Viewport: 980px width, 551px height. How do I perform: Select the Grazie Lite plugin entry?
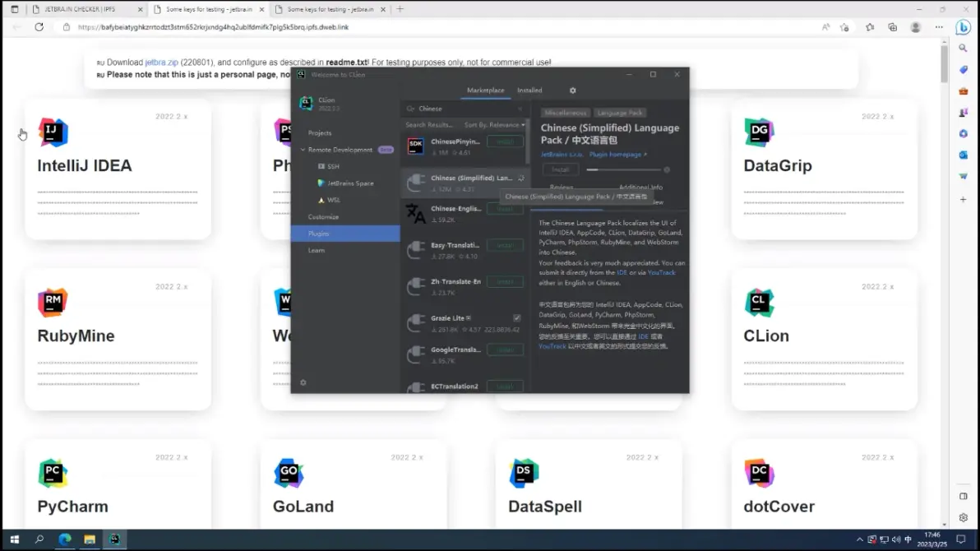pyautogui.click(x=465, y=323)
